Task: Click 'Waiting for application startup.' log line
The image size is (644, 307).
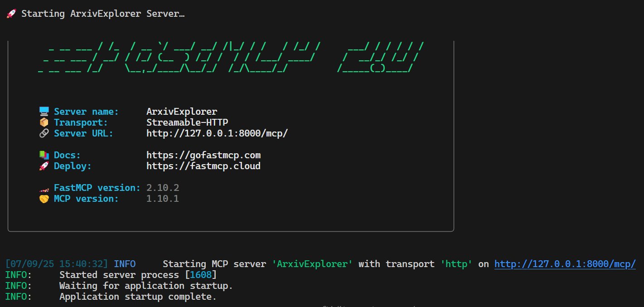Action: point(146,286)
